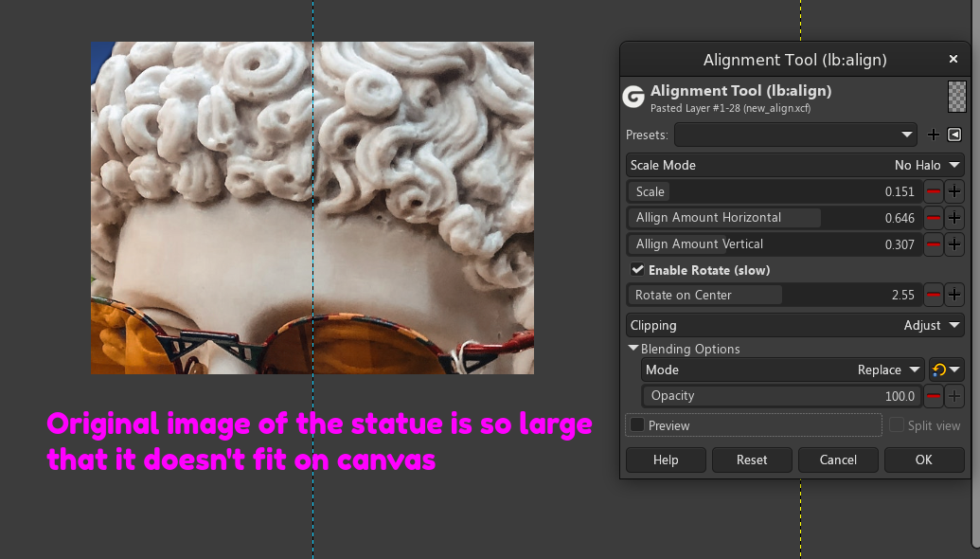Click the Cancel button
980x559 pixels.
tap(838, 460)
